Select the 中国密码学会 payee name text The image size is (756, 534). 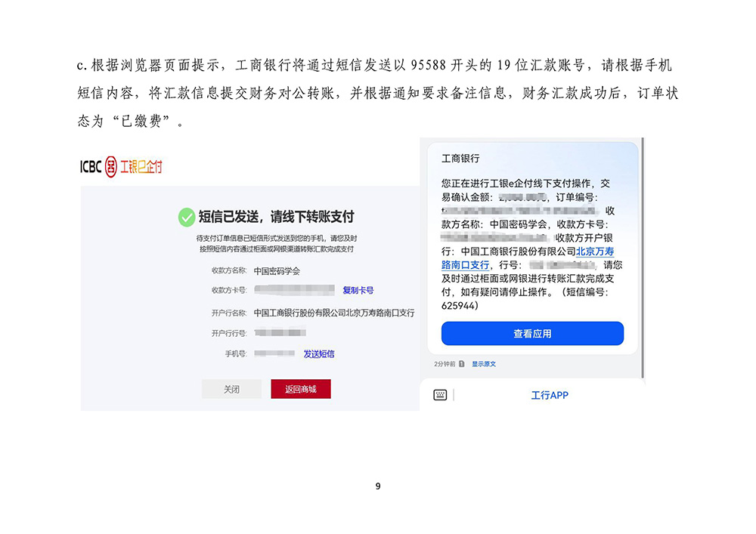(277, 271)
